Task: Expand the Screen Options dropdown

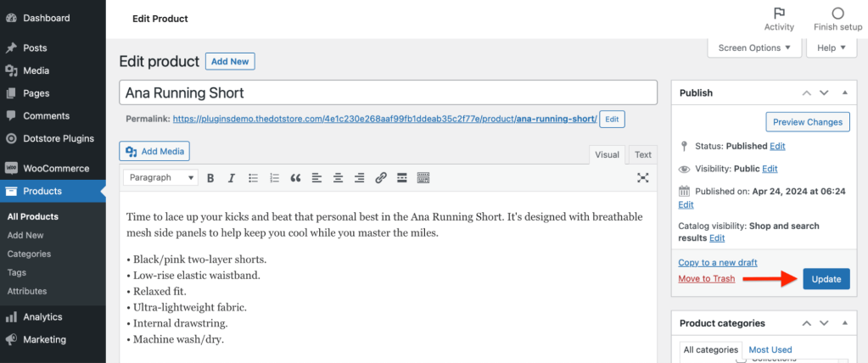Action: pyautogui.click(x=754, y=48)
